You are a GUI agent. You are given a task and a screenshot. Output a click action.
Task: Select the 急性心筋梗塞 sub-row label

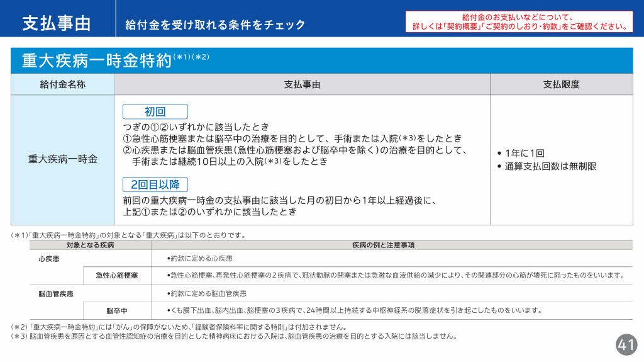point(117,275)
